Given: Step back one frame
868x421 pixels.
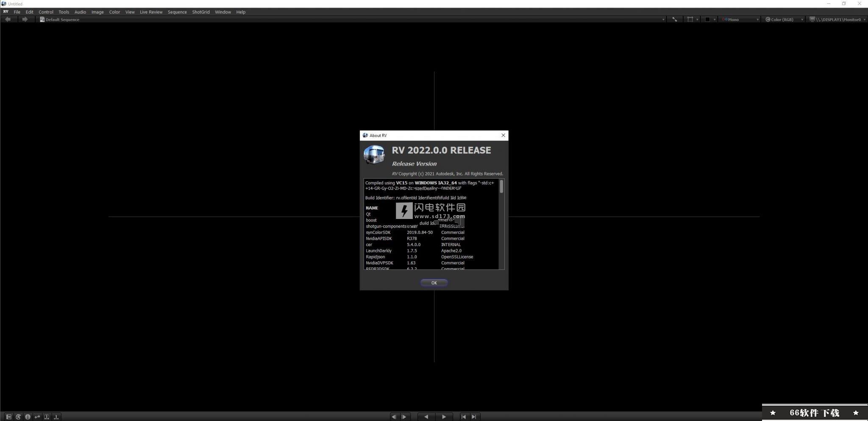Looking at the screenshot, I should pyautogui.click(x=394, y=417).
